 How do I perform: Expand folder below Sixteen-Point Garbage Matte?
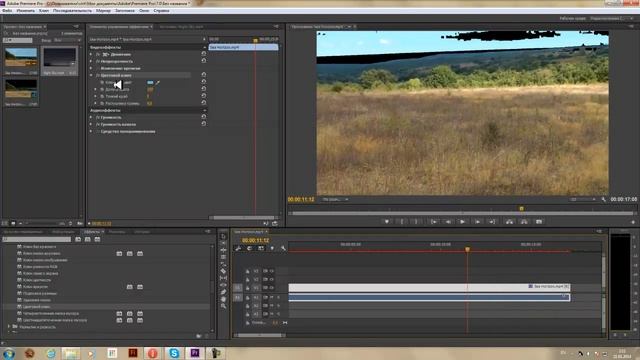pyautogui.click(x=9, y=327)
